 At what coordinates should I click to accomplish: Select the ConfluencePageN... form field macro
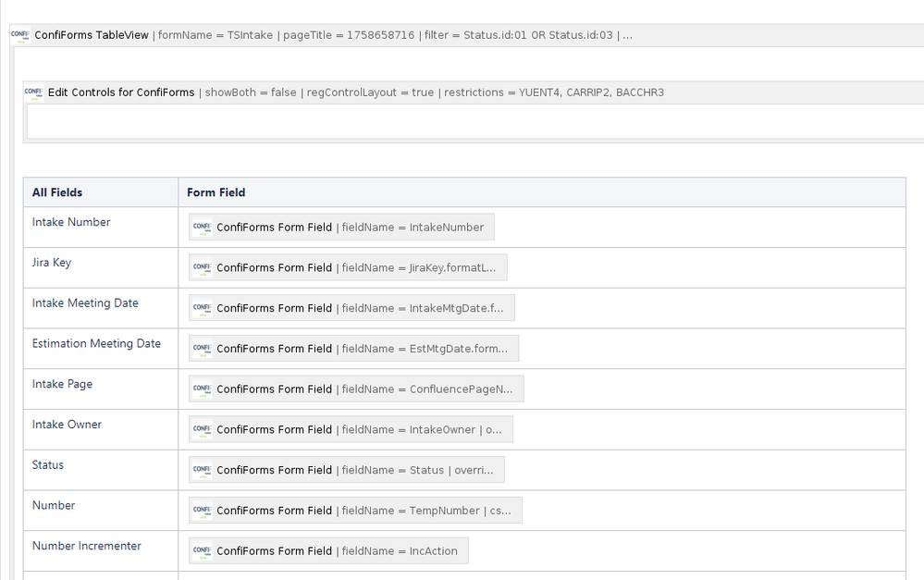pyautogui.click(x=356, y=389)
